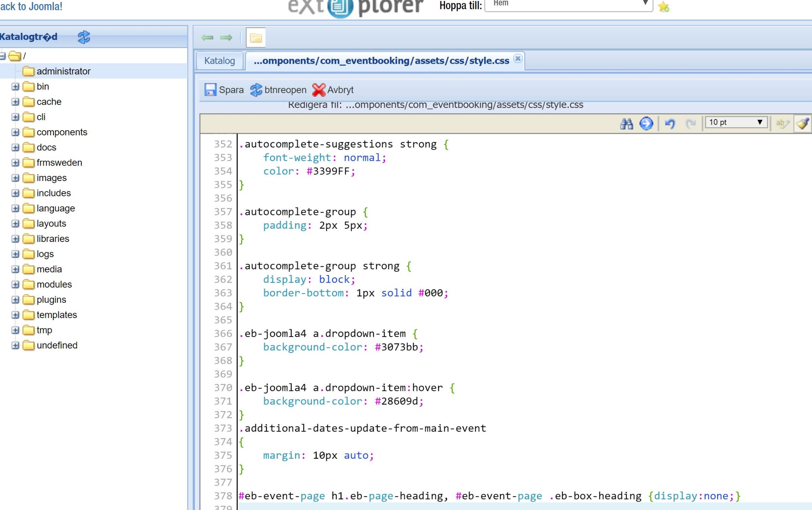Click the #28609d hover color value

[396, 401]
